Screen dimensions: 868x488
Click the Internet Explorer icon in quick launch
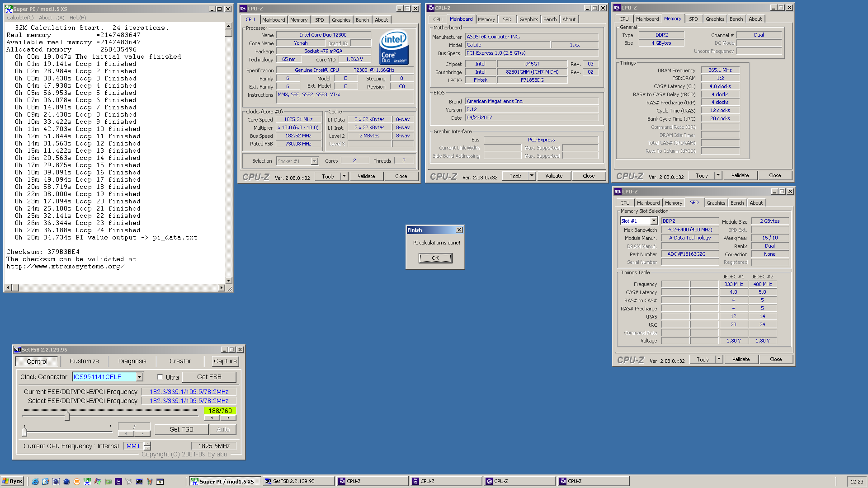coord(35,482)
